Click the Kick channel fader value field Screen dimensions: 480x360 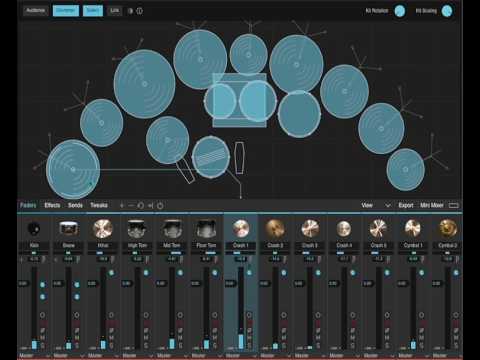coord(23,284)
